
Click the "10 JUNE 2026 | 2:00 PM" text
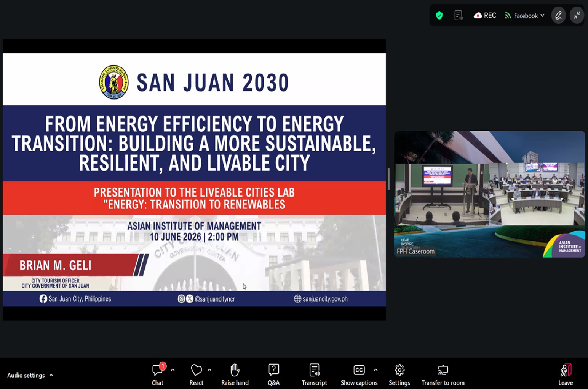point(194,237)
